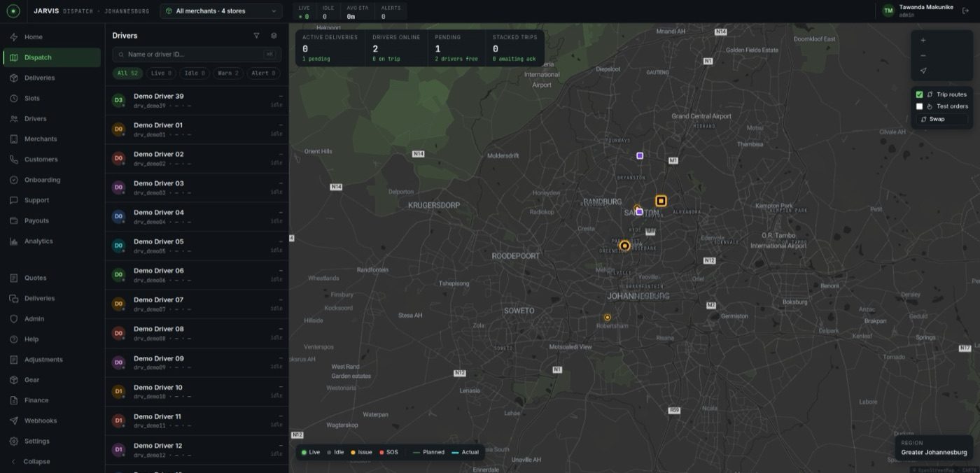Viewport: 980px width, 473px height.
Task: Click the Actual route legend entry
Action: 465,452
